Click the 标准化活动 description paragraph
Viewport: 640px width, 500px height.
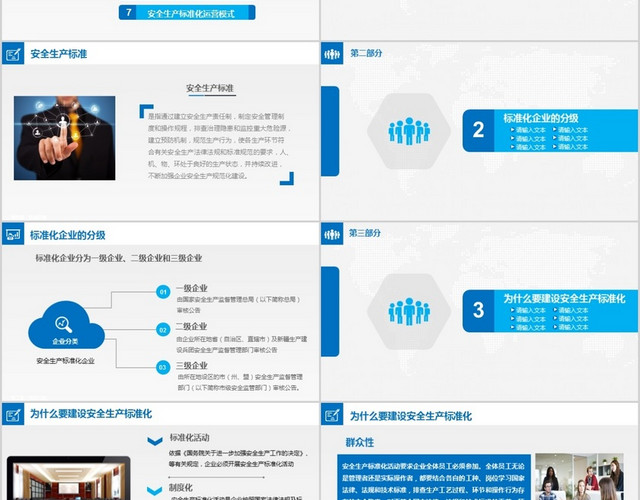click(238, 458)
